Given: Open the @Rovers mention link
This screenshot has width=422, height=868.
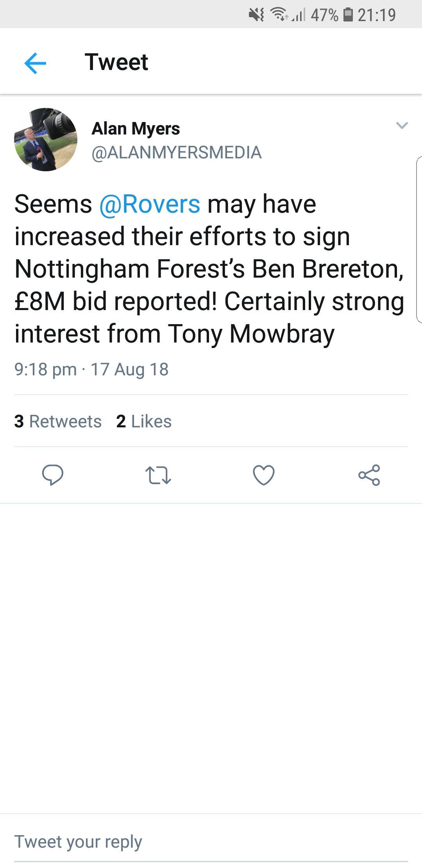Looking at the screenshot, I should (150, 204).
